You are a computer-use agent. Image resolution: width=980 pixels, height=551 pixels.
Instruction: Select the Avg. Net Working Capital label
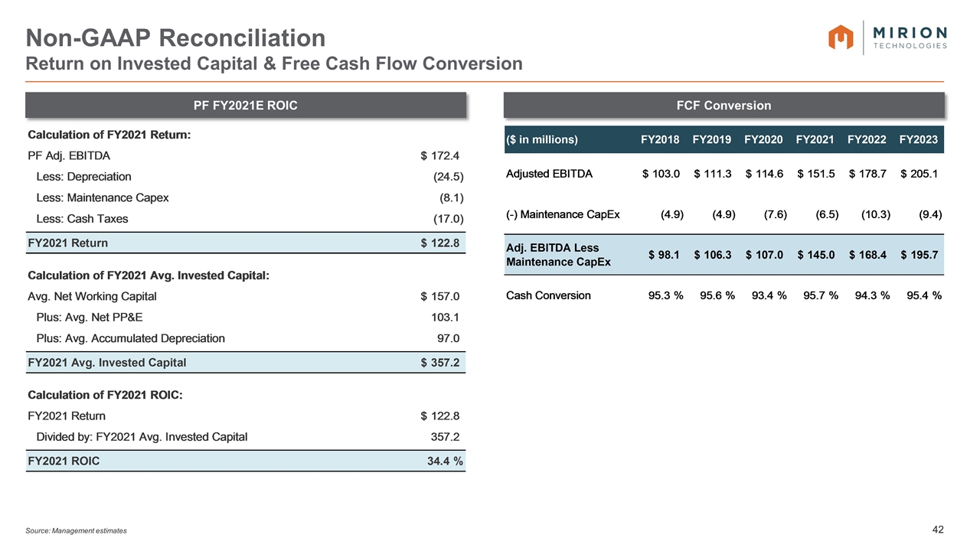(92, 296)
